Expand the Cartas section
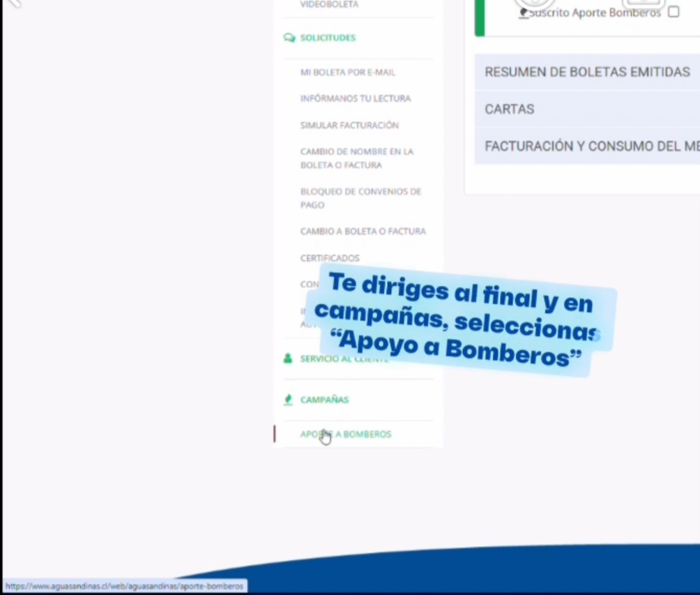The width and height of the screenshot is (700, 595). coord(587,109)
